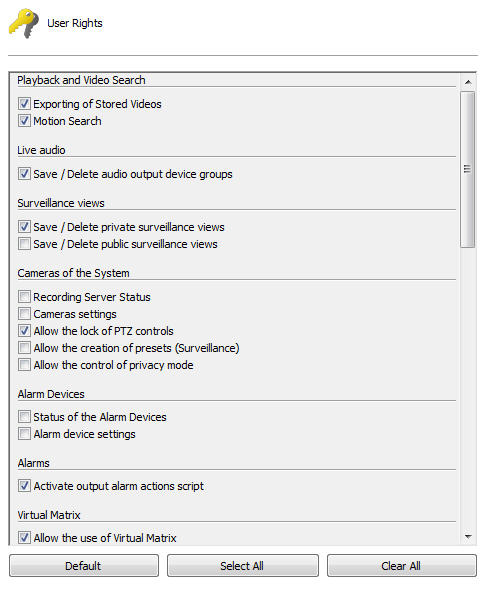The height and width of the screenshot is (594, 485).
Task: Uncheck Allow the use of Virtual Matrix
Action: point(24,537)
